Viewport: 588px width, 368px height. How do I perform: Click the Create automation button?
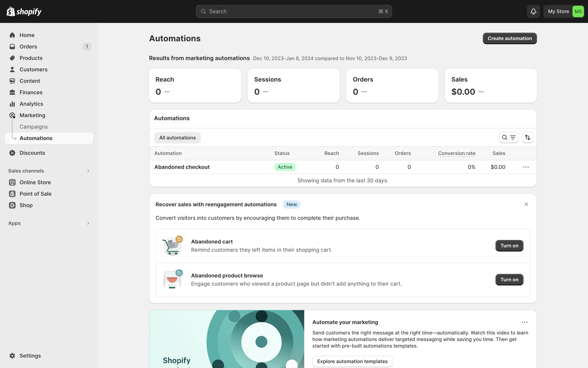click(x=510, y=38)
